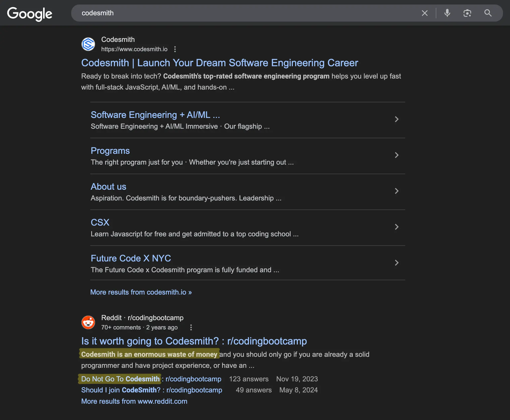Click More results from codesmith.io
Viewport: 510px width, 420px height.
coord(141,292)
